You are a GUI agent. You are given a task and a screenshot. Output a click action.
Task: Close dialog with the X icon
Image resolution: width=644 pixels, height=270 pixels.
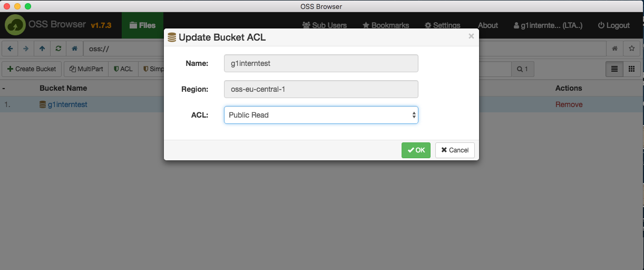coord(471,36)
